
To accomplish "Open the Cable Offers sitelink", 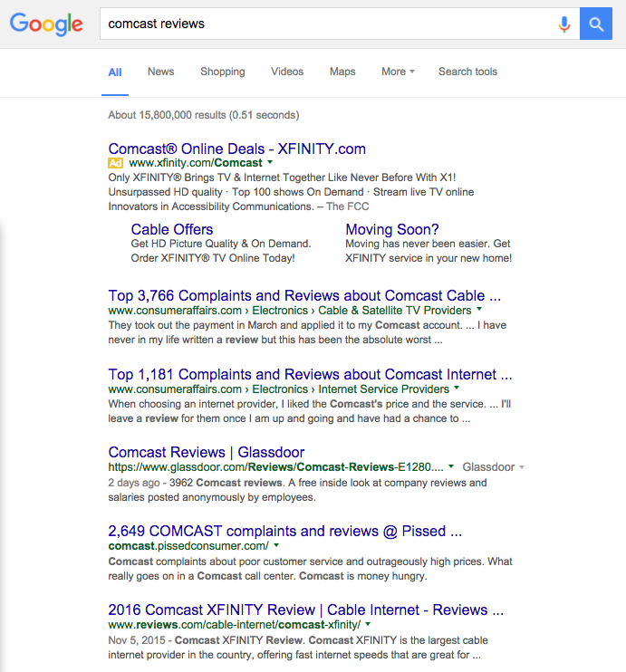I will click(x=172, y=229).
